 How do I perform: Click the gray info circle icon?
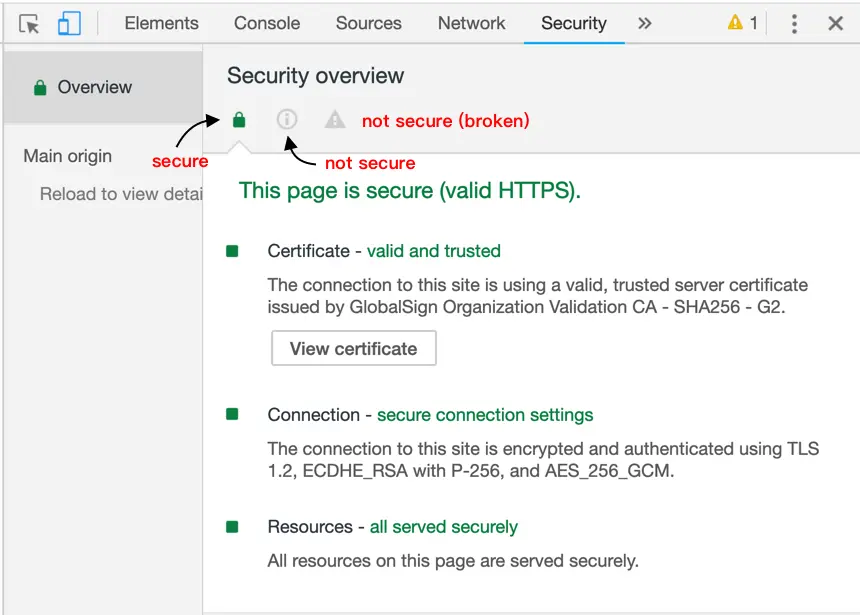(287, 120)
